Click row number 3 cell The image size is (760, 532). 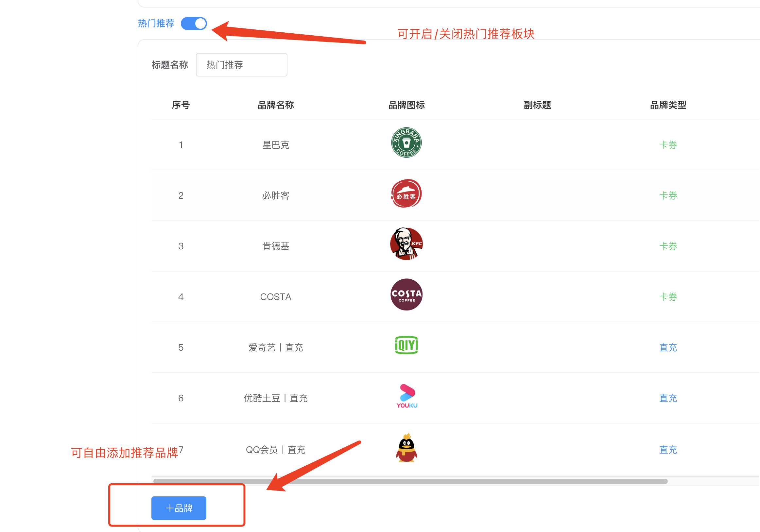[x=181, y=246]
